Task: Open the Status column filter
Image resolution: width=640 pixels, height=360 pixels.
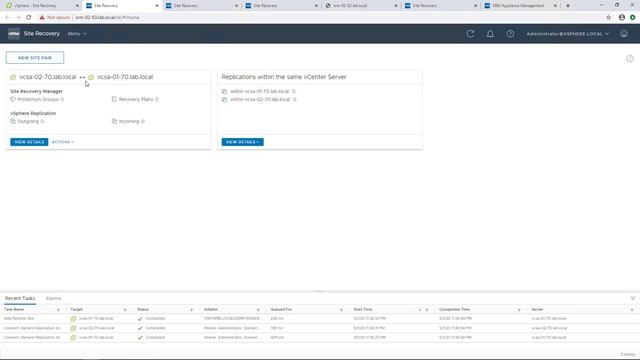Action: pos(191,310)
